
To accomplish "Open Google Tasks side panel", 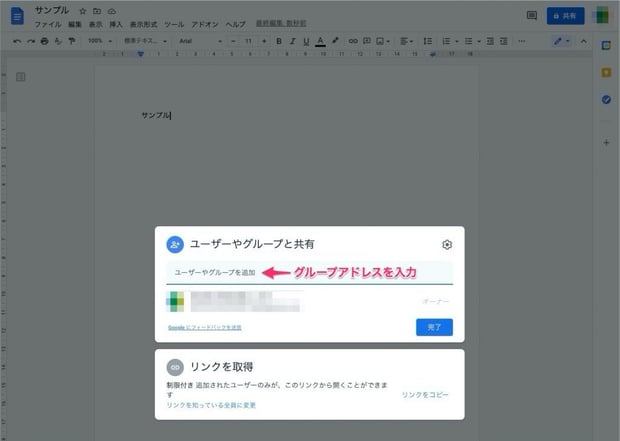I will point(606,99).
